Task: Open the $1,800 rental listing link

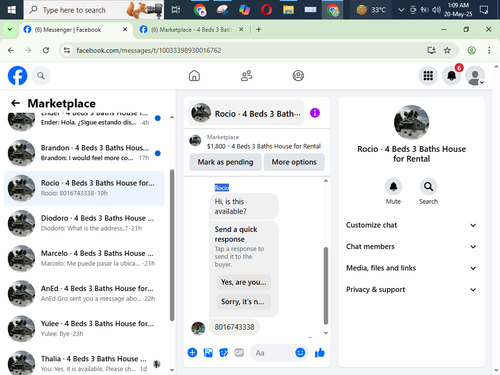Action: (x=264, y=146)
